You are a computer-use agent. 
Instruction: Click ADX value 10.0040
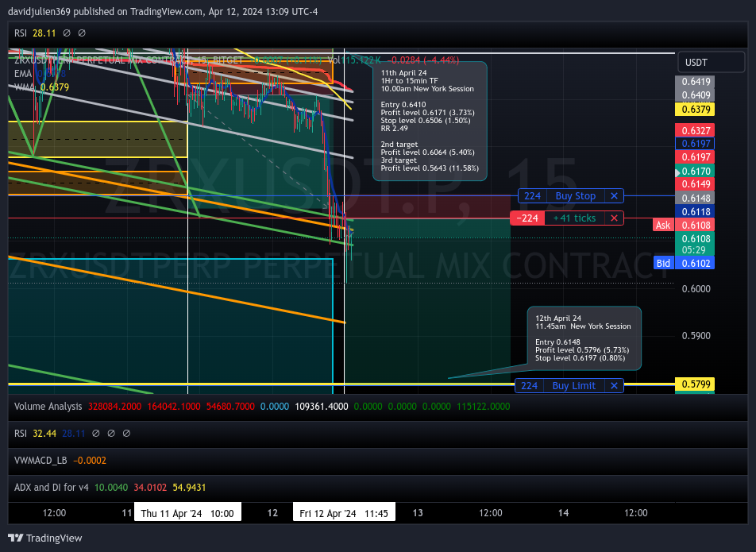[x=111, y=488]
